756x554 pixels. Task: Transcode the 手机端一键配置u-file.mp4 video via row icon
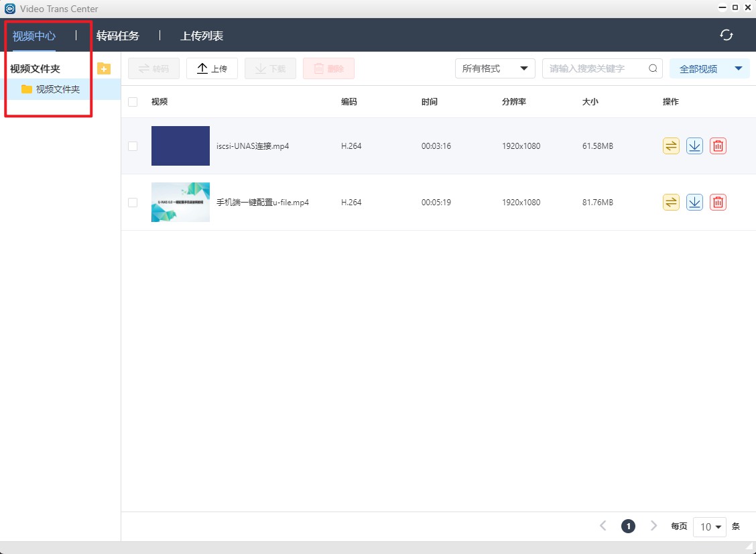coord(671,203)
